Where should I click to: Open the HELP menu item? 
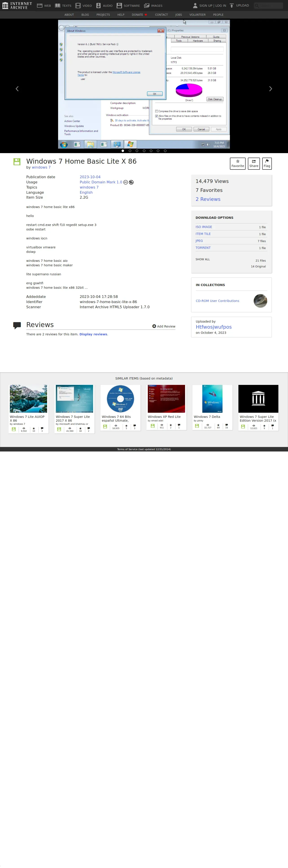(x=121, y=15)
